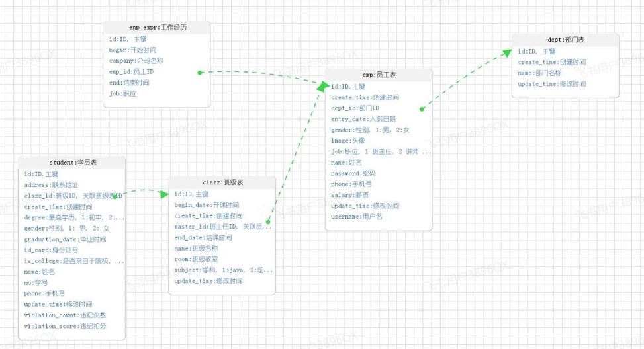Select the salary field in emp table

click(x=350, y=195)
